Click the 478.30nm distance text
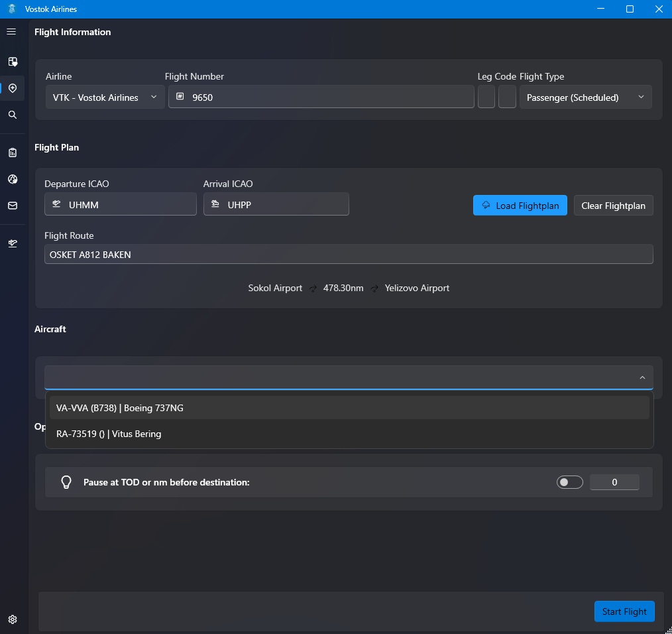The height and width of the screenshot is (634, 672). click(343, 288)
